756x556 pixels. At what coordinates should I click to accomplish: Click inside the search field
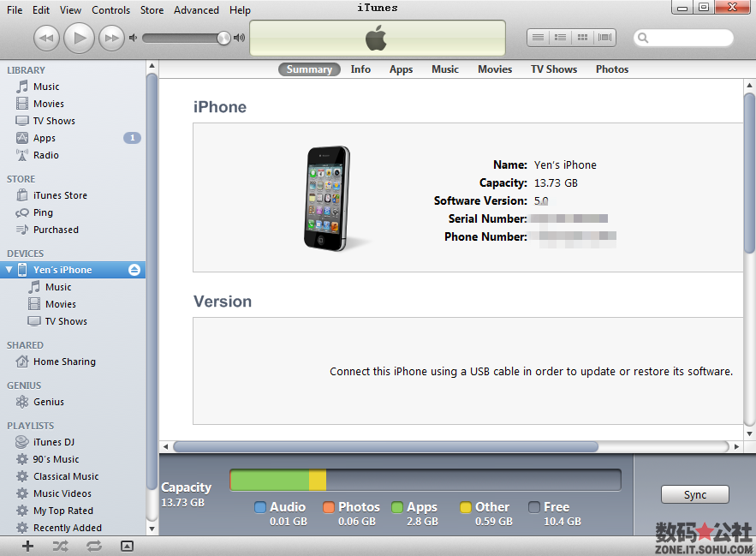click(x=685, y=38)
